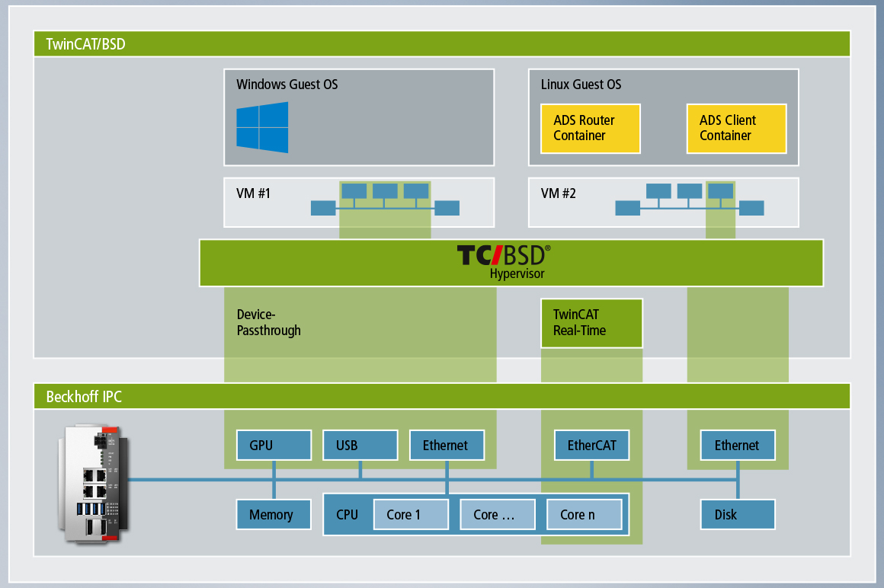The width and height of the screenshot is (884, 588).
Task: Click the Ethernet block above Disk
Action: point(738,446)
